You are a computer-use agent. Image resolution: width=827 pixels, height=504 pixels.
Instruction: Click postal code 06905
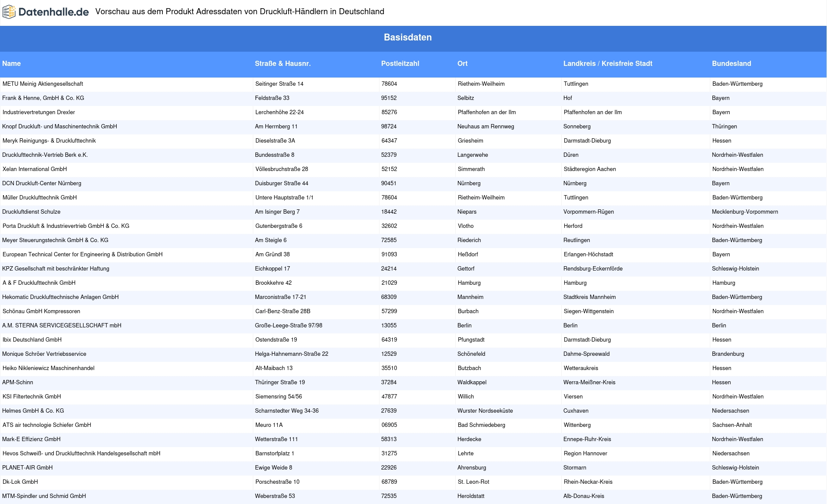[x=389, y=425]
